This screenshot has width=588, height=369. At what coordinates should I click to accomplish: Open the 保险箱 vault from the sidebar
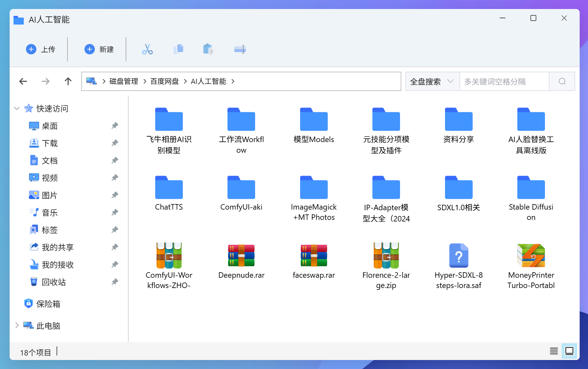click(x=49, y=303)
